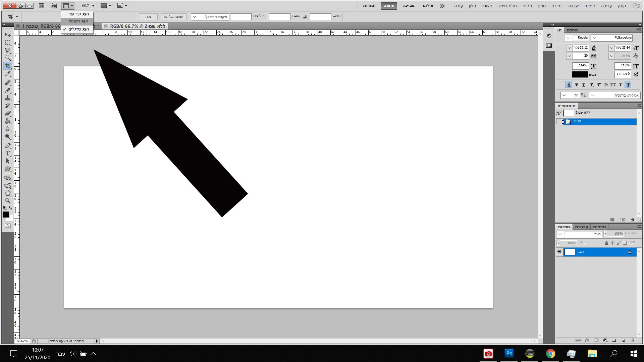Switch to the Channels panel tab
Screen dimensions: 644x362
pyautogui.click(x=581, y=227)
